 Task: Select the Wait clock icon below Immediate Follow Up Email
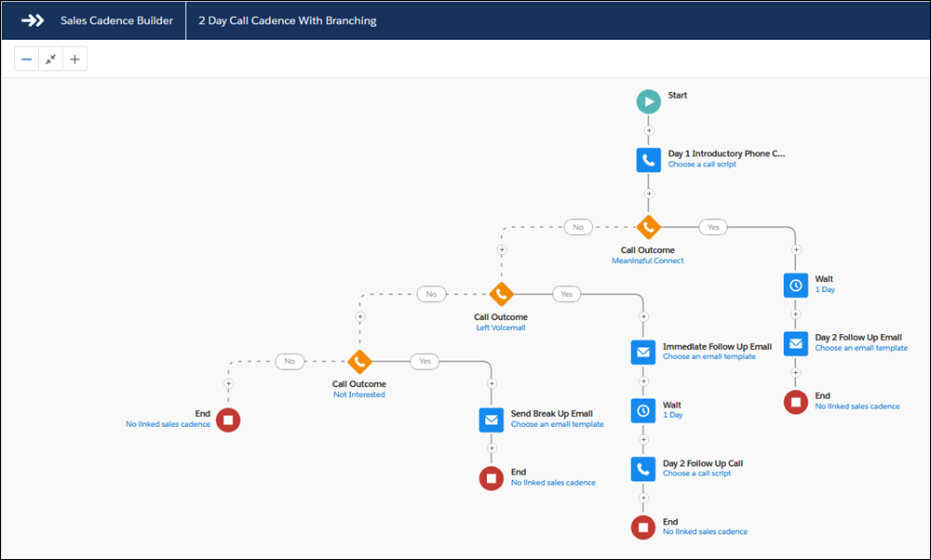click(x=643, y=410)
